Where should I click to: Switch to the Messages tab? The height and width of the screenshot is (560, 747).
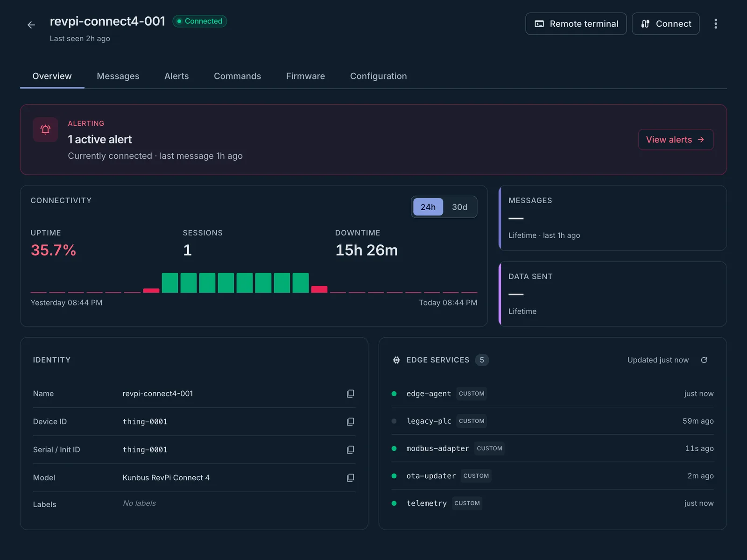point(118,76)
